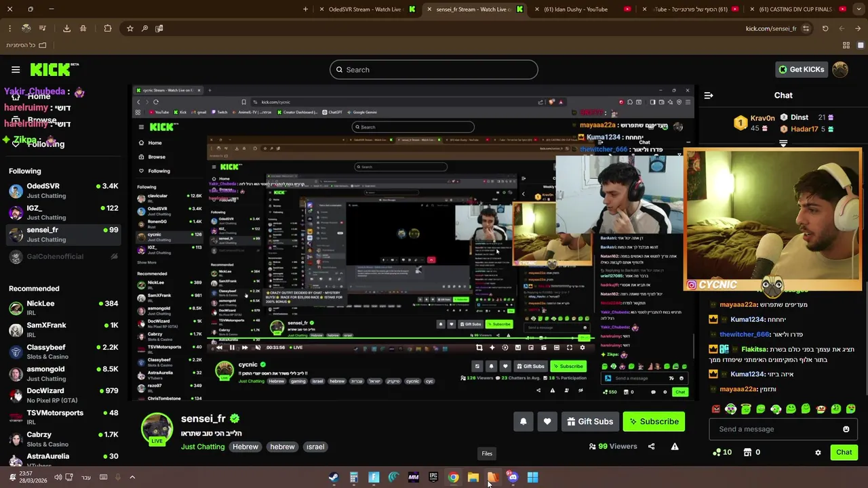Click the share icon under Subscribe
Image resolution: width=868 pixels, height=488 pixels.
coord(651,447)
